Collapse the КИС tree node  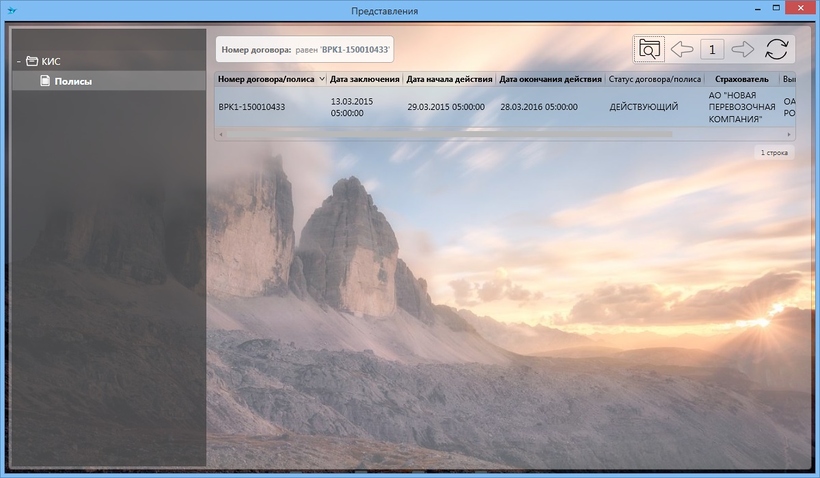point(18,61)
